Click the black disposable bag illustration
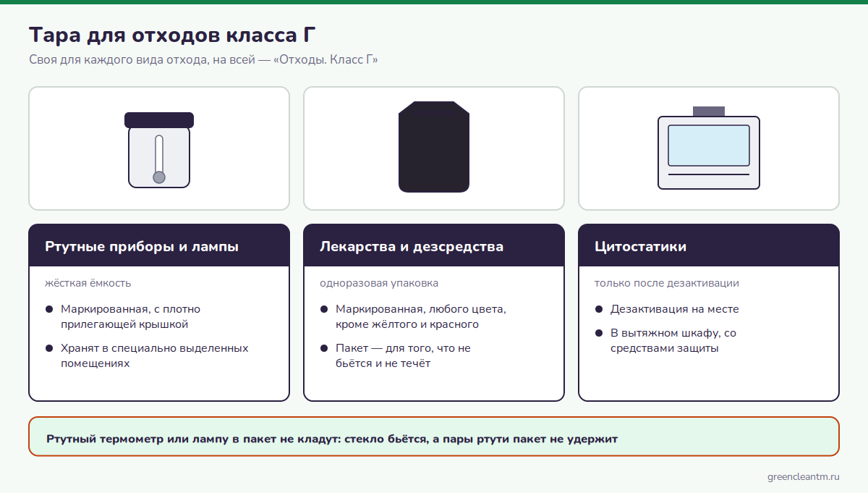The width and height of the screenshot is (868, 493). click(434, 147)
